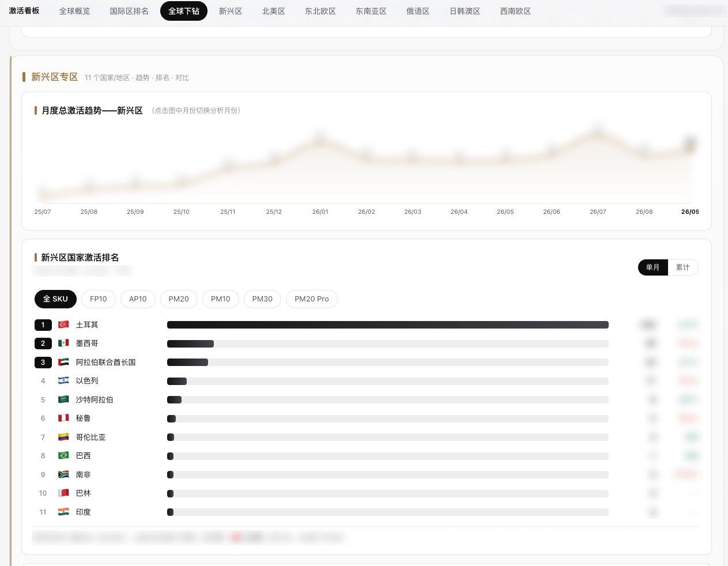Image resolution: width=728 pixels, height=566 pixels.
Task: Click rank badge 3 for 阿拉伯联合酋长国
Action: click(43, 363)
